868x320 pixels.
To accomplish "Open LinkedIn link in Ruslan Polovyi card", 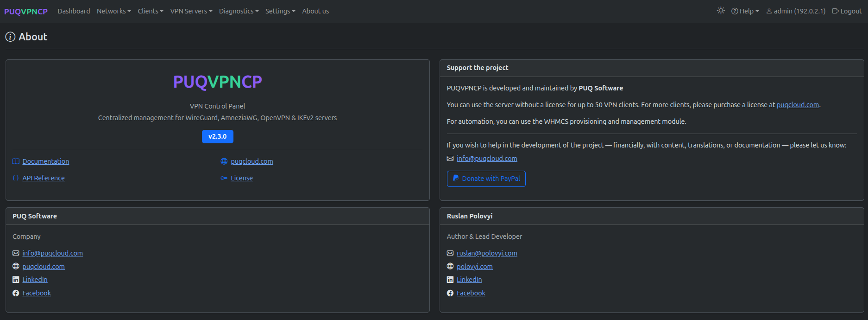I will point(469,280).
